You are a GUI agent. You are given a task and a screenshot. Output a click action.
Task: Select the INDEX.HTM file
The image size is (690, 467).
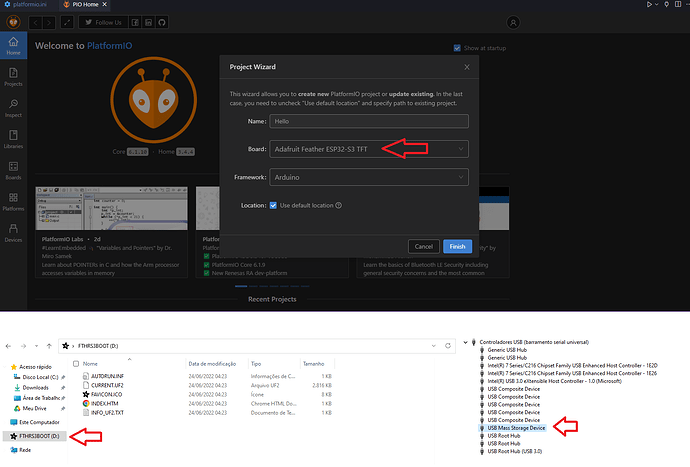point(104,404)
